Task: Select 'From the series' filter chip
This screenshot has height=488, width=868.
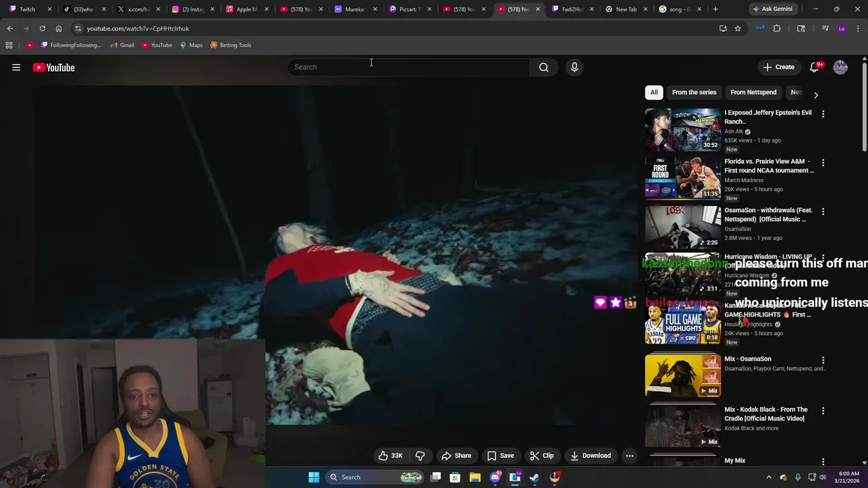Action: click(x=694, y=92)
